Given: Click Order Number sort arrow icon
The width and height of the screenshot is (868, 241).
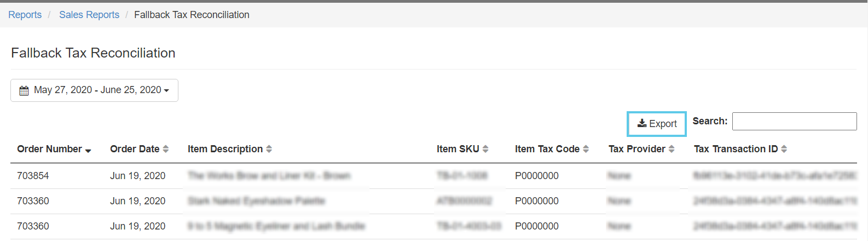Looking at the screenshot, I should coord(88,150).
